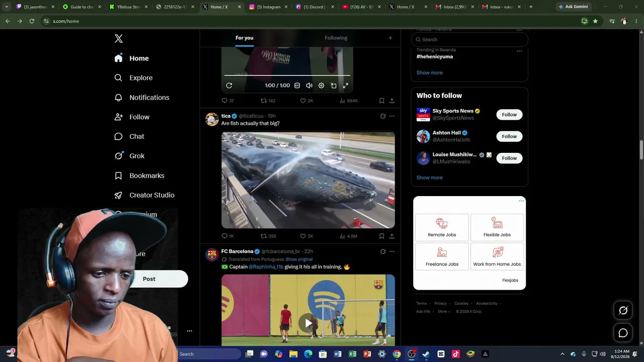
Task: Open the #hehenicyuma trending topic
Action: point(435,57)
